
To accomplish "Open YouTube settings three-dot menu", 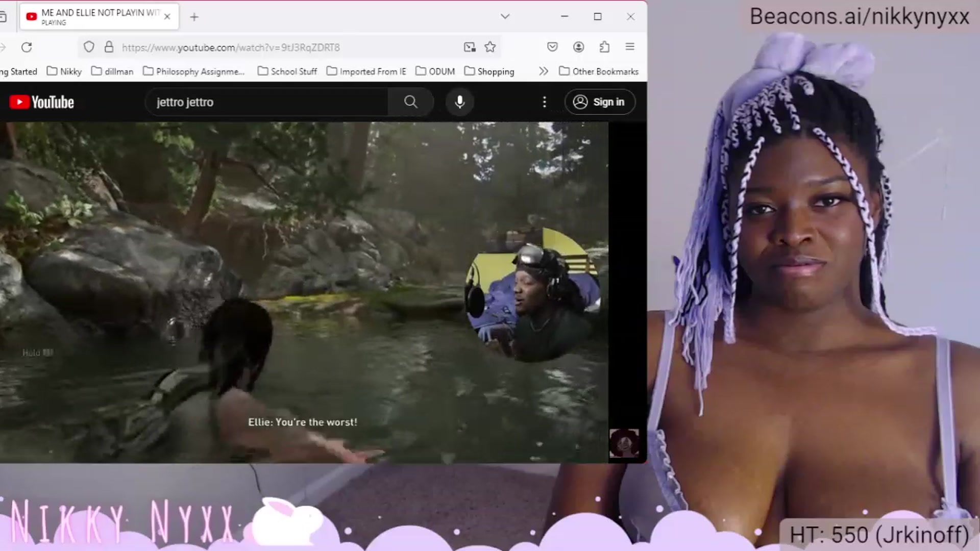I will pyautogui.click(x=545, y=102).
